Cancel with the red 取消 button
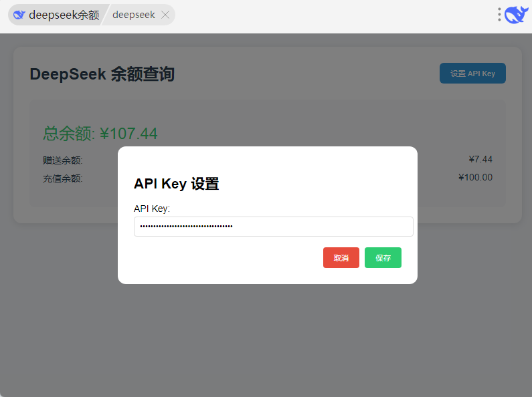This screenshot has height=397, width=532. tap(341, 258)
